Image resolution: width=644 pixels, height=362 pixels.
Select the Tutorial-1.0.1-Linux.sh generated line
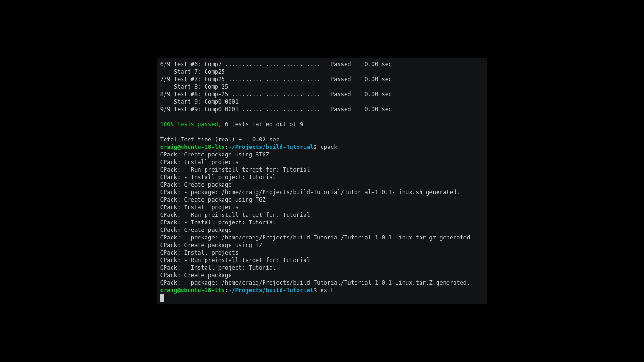(x=310, y=192)
